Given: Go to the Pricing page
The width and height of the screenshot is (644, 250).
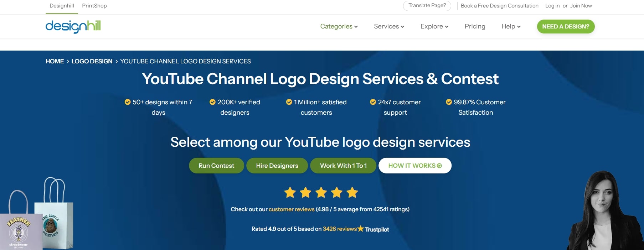Looking at the screenshot, I should coord(475,26).
